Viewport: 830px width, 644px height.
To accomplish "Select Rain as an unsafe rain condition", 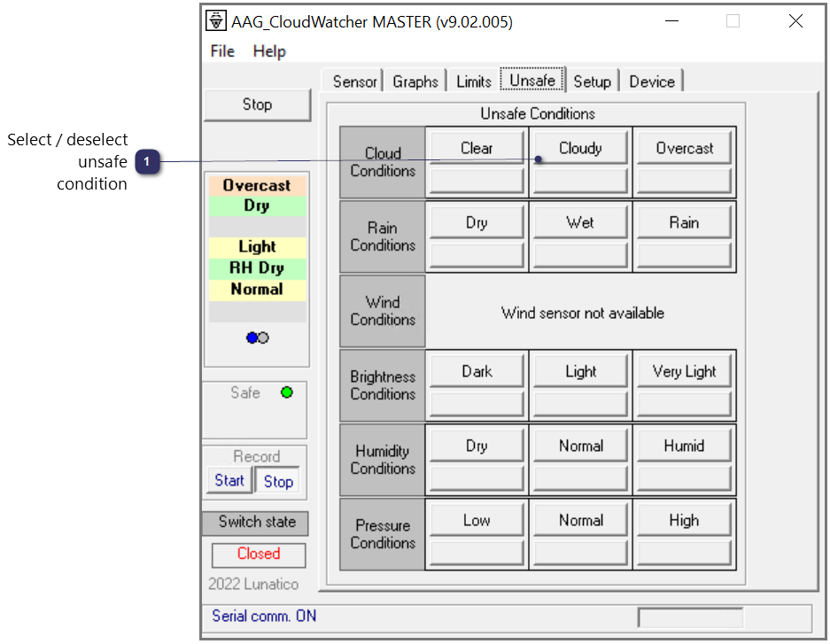I will click(x=684, y=222).
